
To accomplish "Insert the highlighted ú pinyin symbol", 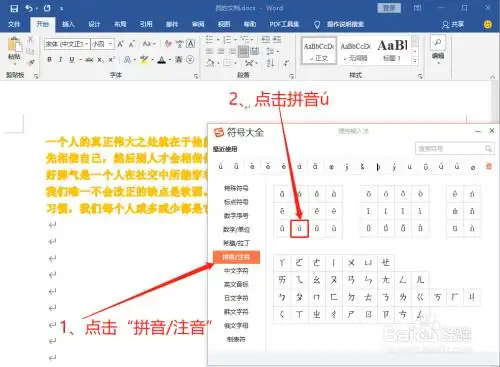I will [299, 228].
